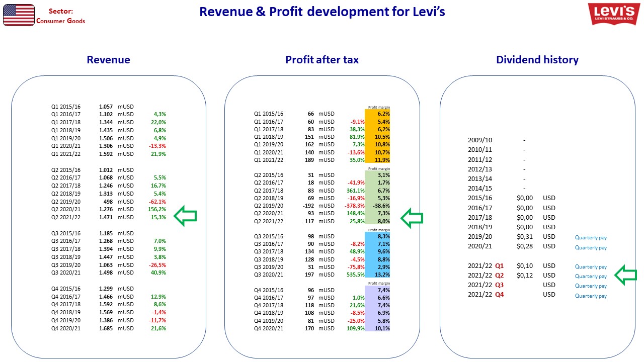Screen dimensions: 644x362
Task: Click the 97 profit value for Q4 2016/17
Action: pyautogui.click(x=311, y=298)
